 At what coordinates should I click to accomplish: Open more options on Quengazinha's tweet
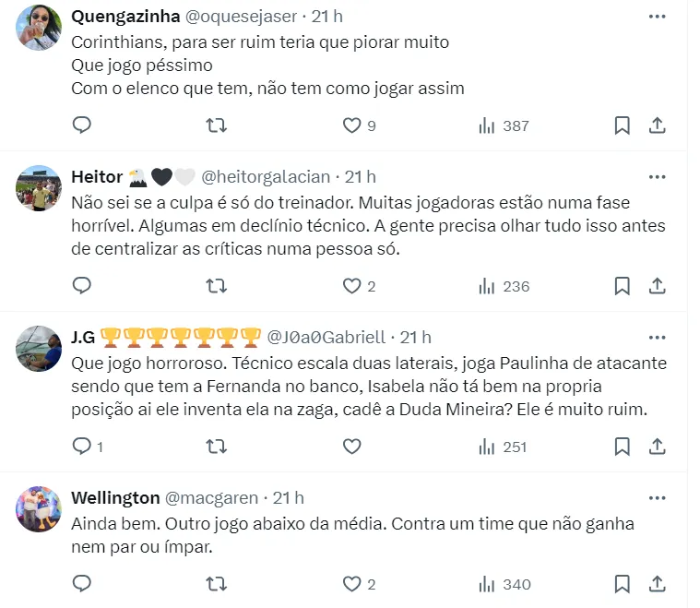click(657, 17)
